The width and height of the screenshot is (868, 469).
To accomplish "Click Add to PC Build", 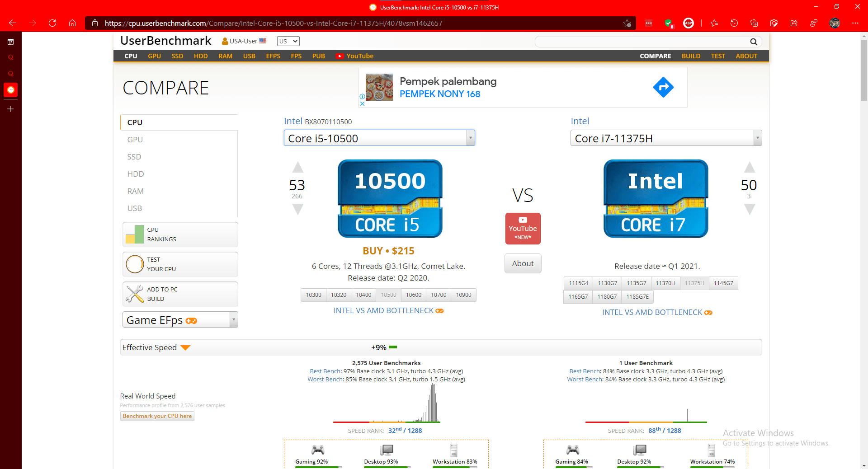I will [180, 294].
